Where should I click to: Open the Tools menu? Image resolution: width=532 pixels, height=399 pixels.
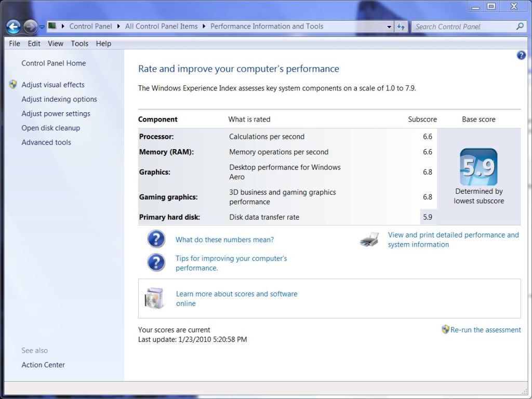pos(79,44)
